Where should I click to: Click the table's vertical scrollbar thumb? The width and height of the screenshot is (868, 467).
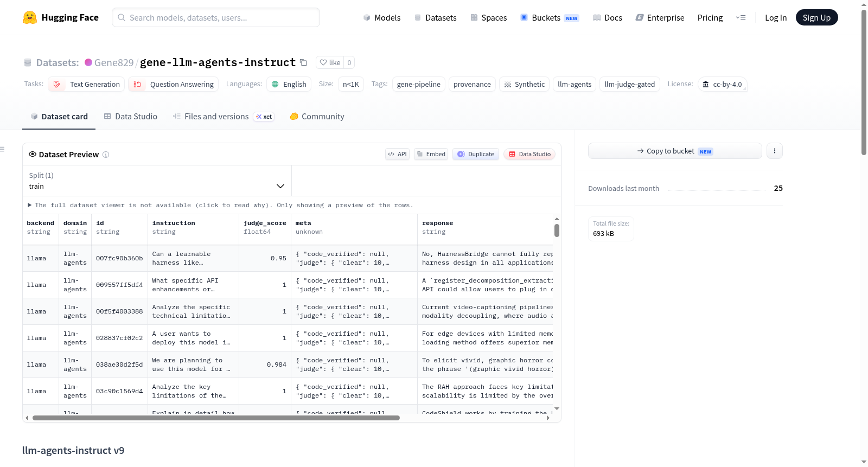click(x=557, y=231)
